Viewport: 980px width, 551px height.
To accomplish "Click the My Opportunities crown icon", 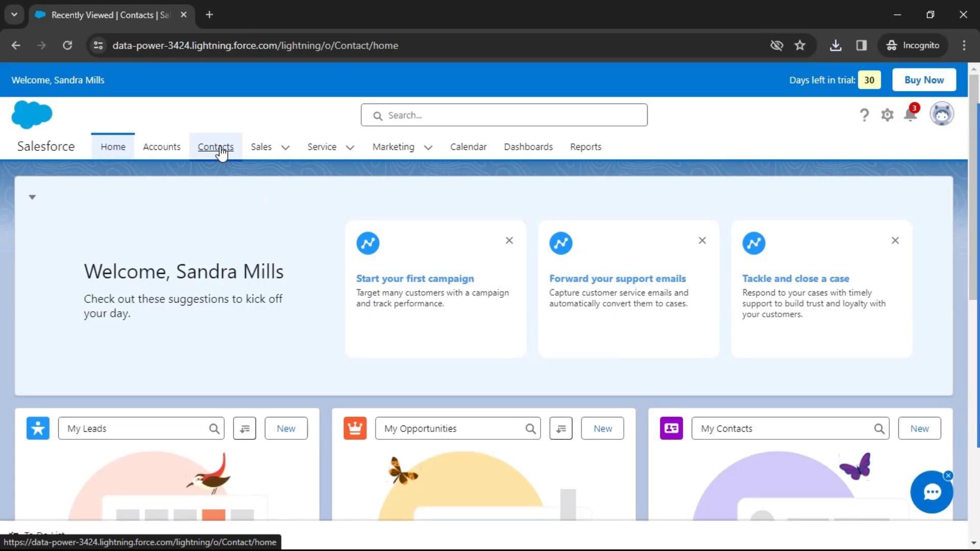I will tap(355, 429).
